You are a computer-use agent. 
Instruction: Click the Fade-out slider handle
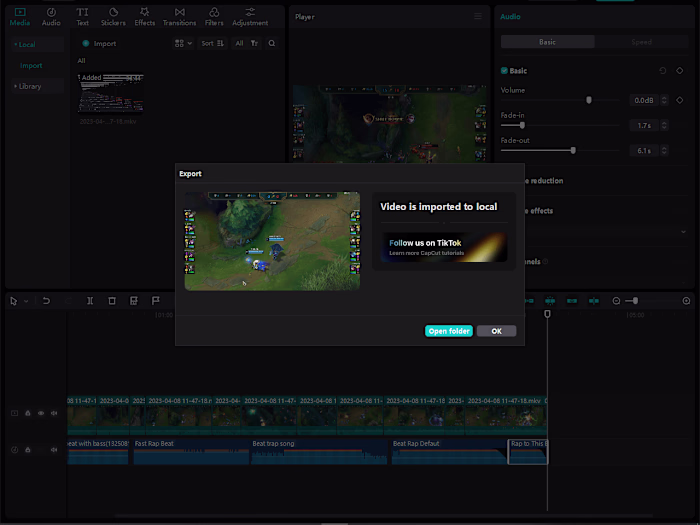(x=573, y=150)
